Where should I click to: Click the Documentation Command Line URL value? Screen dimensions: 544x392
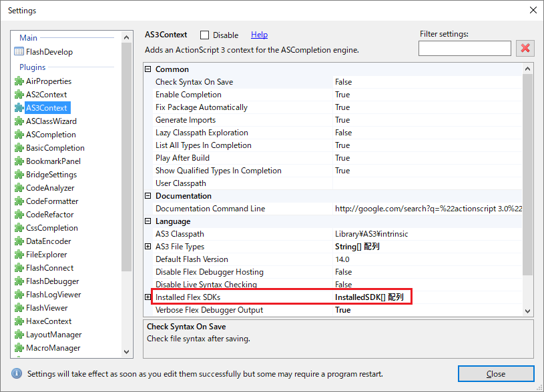point(429,208)
